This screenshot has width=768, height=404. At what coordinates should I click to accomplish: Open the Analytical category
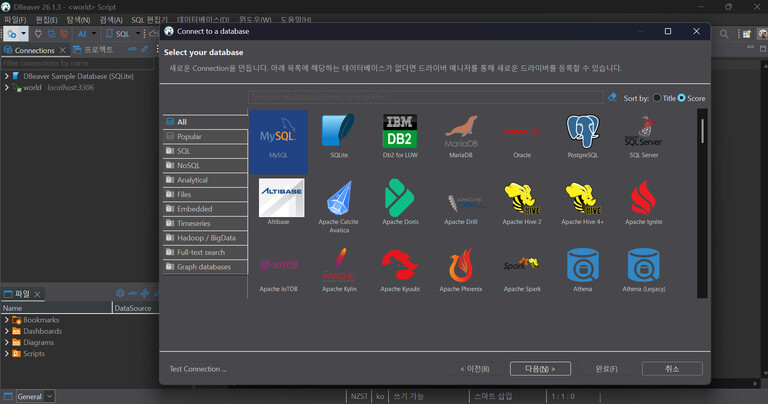pyautogui.click(x=205, y=180)
